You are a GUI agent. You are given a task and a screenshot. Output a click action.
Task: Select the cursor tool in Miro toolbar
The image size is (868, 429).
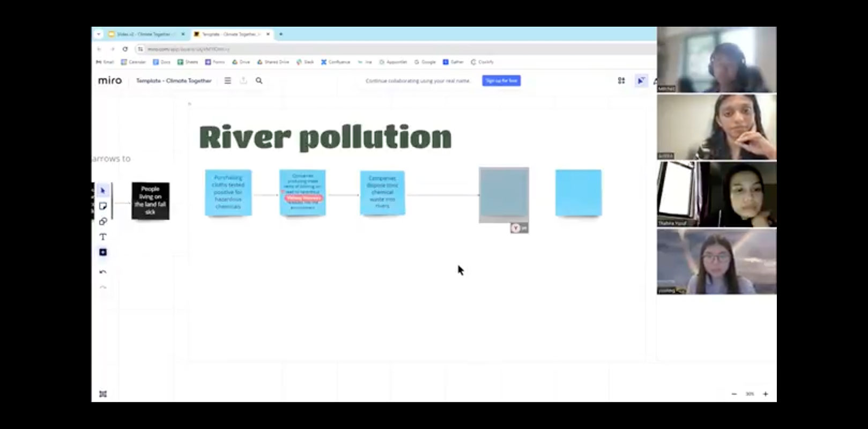click(x=103, y=190)
